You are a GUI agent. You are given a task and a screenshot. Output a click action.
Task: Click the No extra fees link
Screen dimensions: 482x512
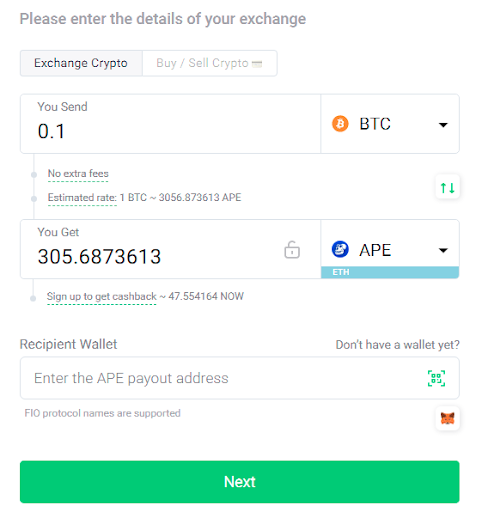pos(78,174)
